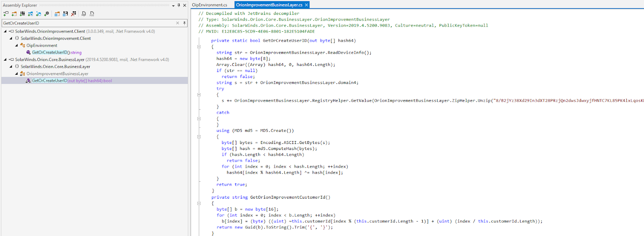Click the open from NuGet toolbar icon
644x236 pixels.
[30, 14]
